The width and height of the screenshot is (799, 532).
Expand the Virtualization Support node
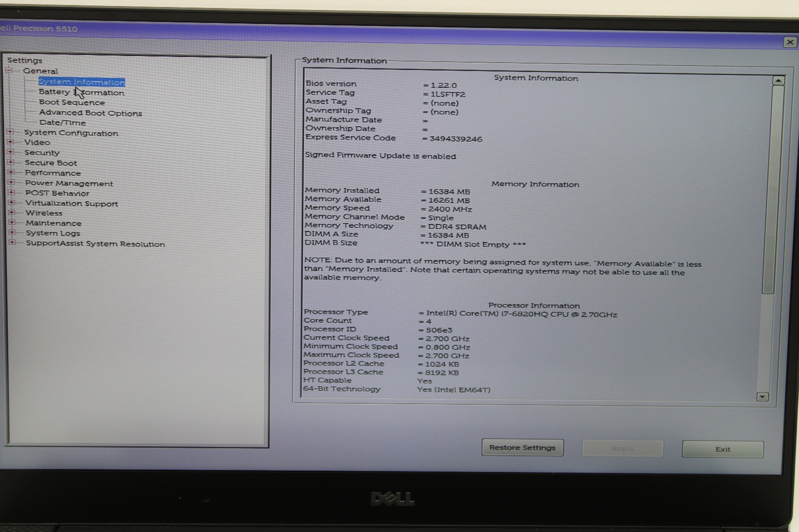(x=11, y=203)
